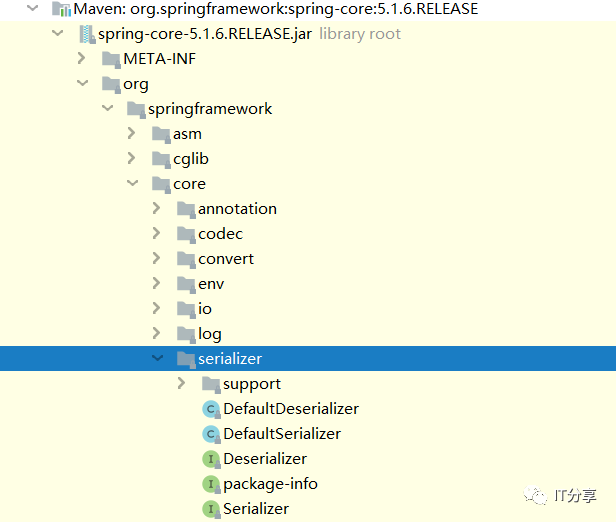Expand the asm package
Viewport: 616px width, 522px height.
tap(132, 133)
